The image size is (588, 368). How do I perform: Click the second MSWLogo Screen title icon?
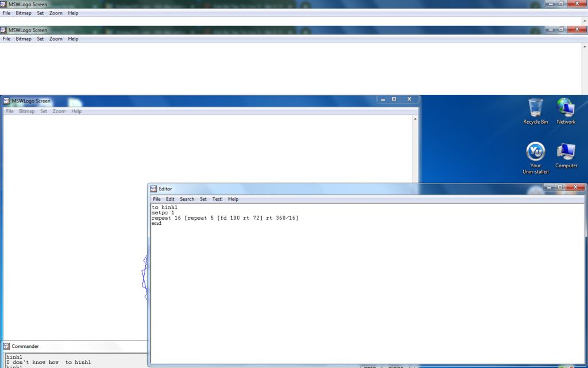3,30
